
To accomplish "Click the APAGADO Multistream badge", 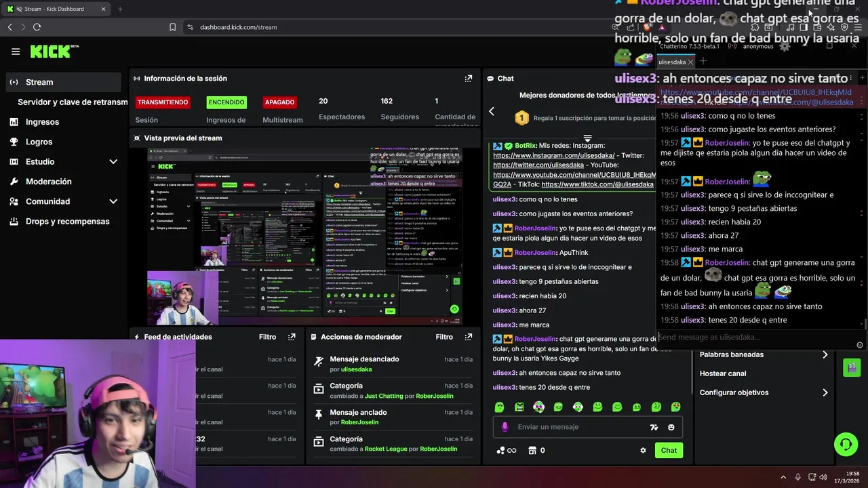I will (279, 102).
